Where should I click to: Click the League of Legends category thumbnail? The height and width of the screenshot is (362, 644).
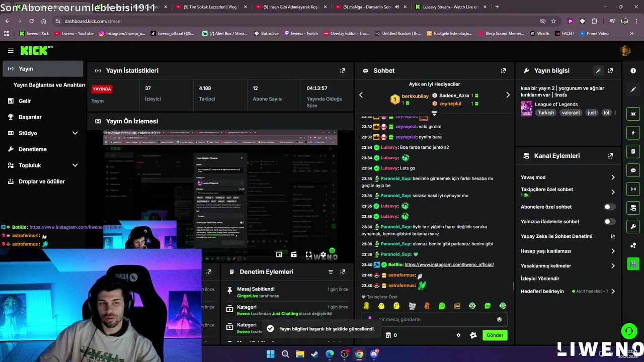(526, 109)
